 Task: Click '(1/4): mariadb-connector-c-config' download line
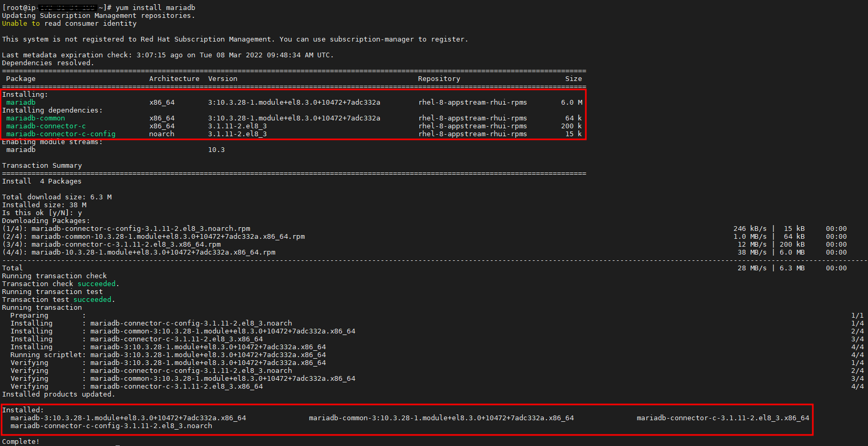126,228
